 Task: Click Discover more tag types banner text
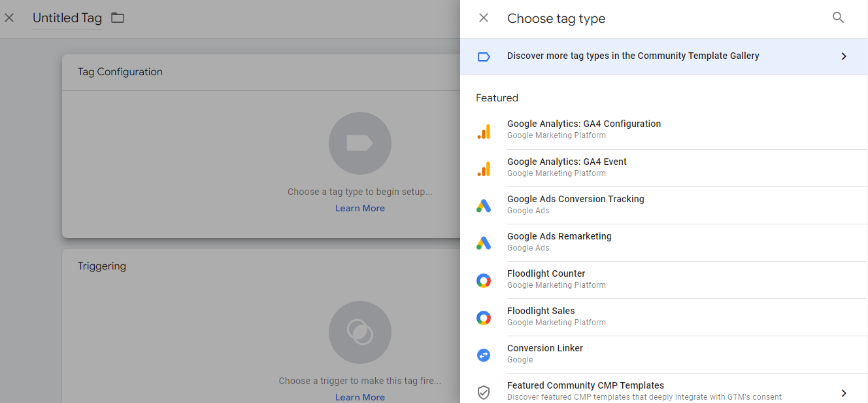tap(633, 56)
